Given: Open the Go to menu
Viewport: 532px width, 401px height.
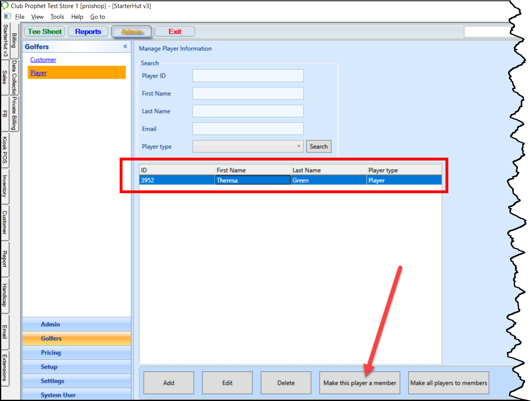Looking at the screenshot, I should coord(97,17).
